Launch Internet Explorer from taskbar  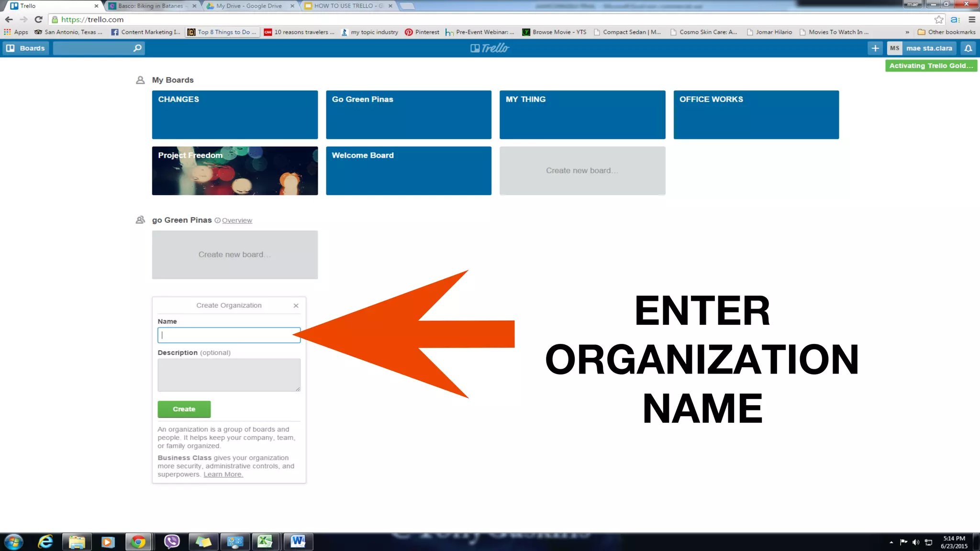(45, 542)
